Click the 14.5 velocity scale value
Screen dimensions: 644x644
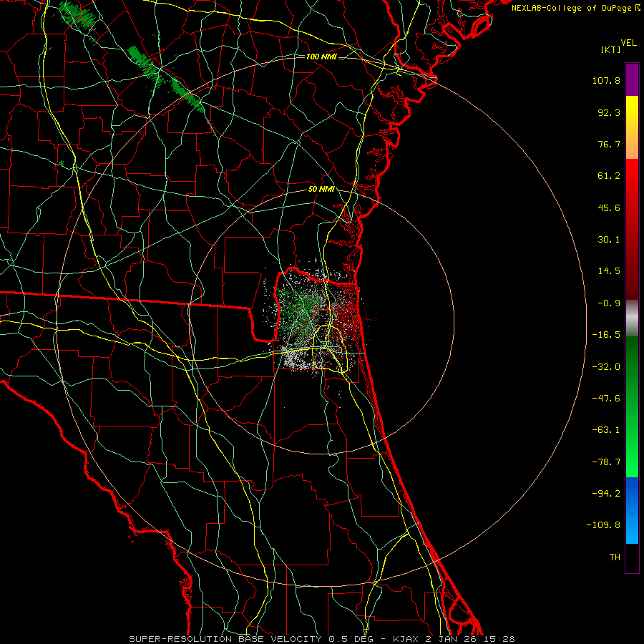pos(609,271)
